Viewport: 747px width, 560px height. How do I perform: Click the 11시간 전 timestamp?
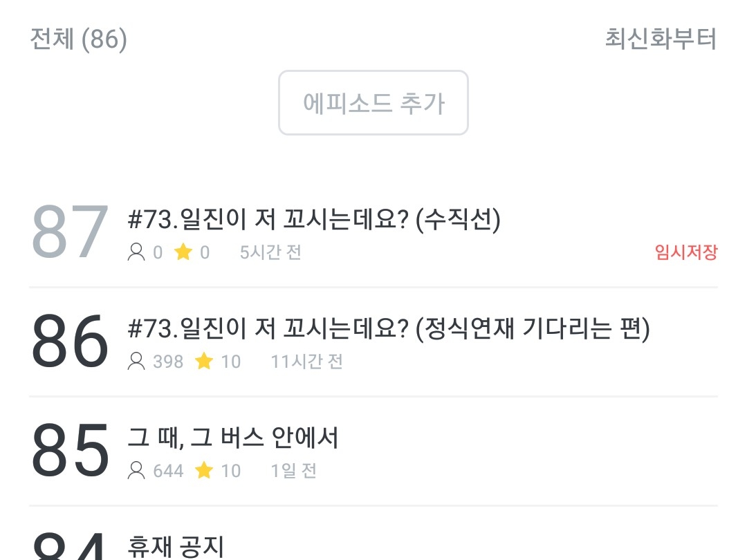pos(306,362)
